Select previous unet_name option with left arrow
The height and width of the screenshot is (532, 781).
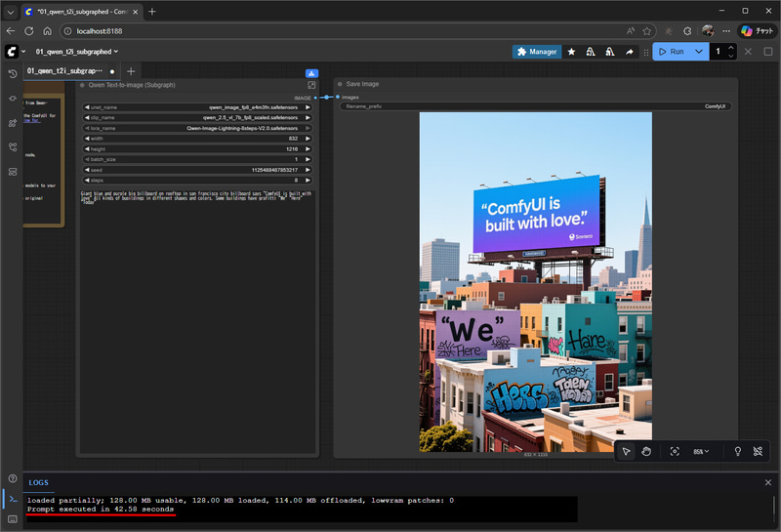(87, 107)
